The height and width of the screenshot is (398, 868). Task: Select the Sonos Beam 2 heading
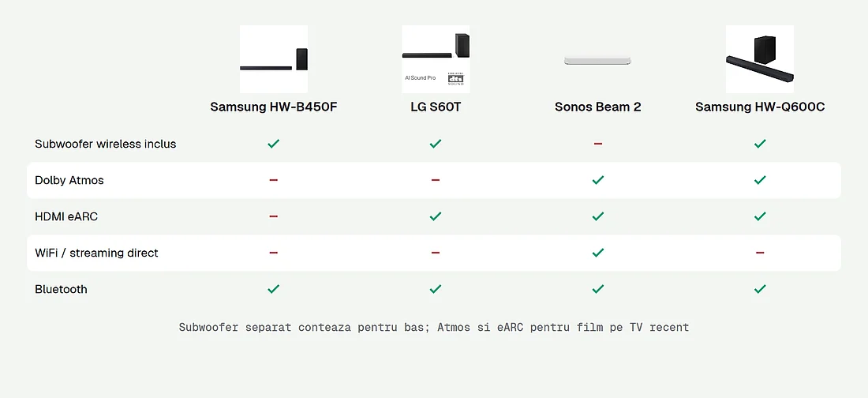click(598, 107)
